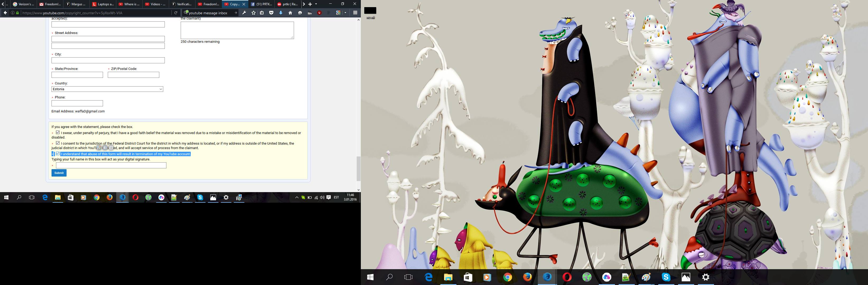
Task: Launch Firefox in taskbar over wallpaper
Action: [527, 277]
